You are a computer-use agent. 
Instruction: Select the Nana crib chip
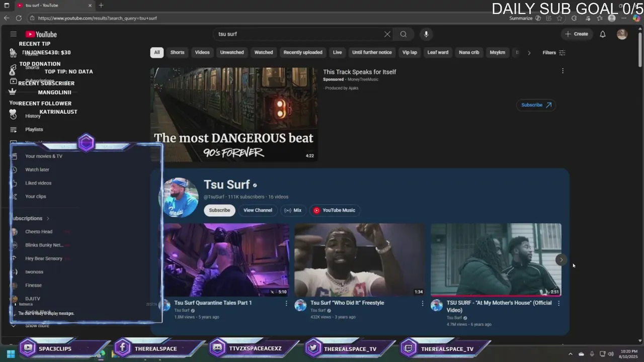pos(469,52)
